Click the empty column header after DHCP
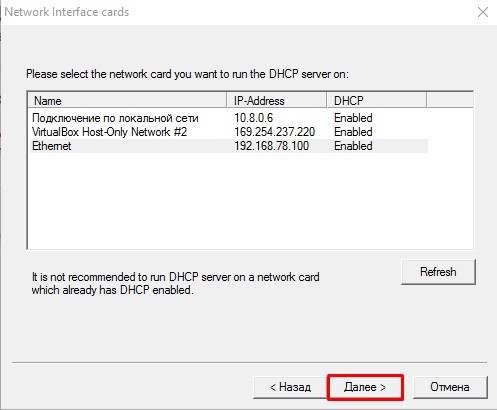The height and width of the screenshot is (410, 497). pos(450,101)
